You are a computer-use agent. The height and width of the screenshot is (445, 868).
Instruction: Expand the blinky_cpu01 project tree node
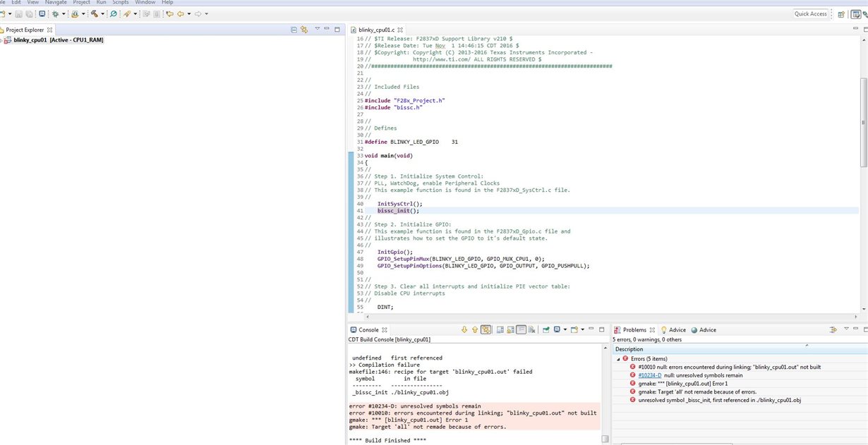(x=1, y=40)
